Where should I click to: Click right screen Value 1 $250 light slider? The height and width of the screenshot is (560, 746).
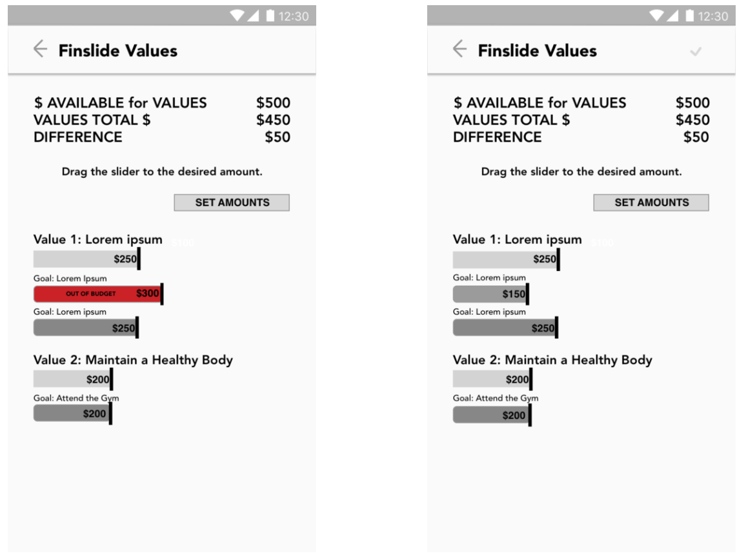[x=507, y=259]
